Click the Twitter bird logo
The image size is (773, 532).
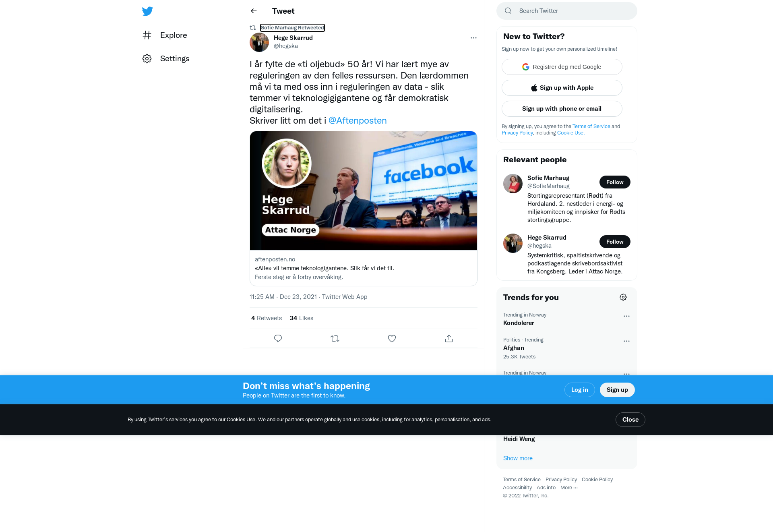(x=147, y=11)
